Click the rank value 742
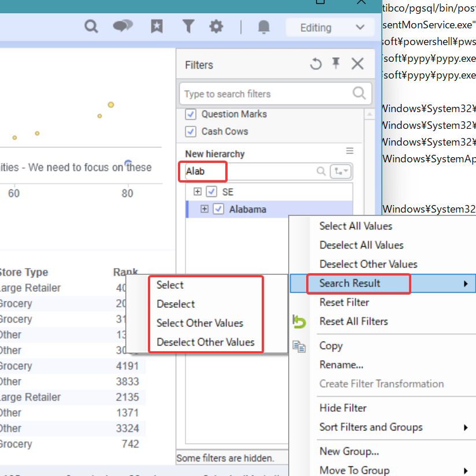Image resolution: width=476 pixels, height=476 pixels. [130, 444]
